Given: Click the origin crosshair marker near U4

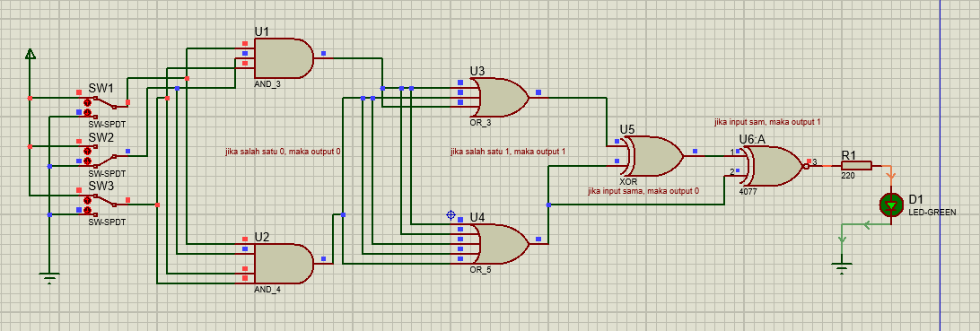Looking at the screenshot, I should click(451, 215).
